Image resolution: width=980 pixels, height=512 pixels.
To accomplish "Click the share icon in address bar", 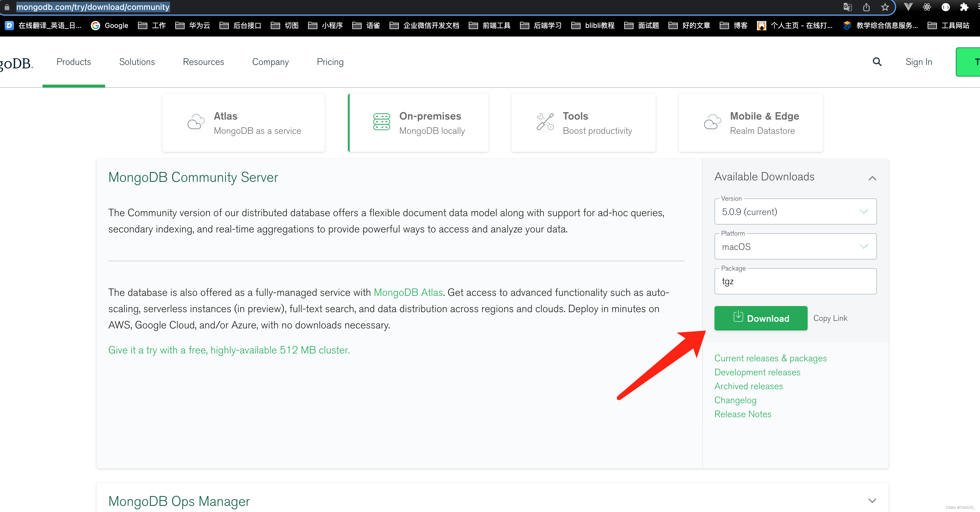I will coord(866,7).
